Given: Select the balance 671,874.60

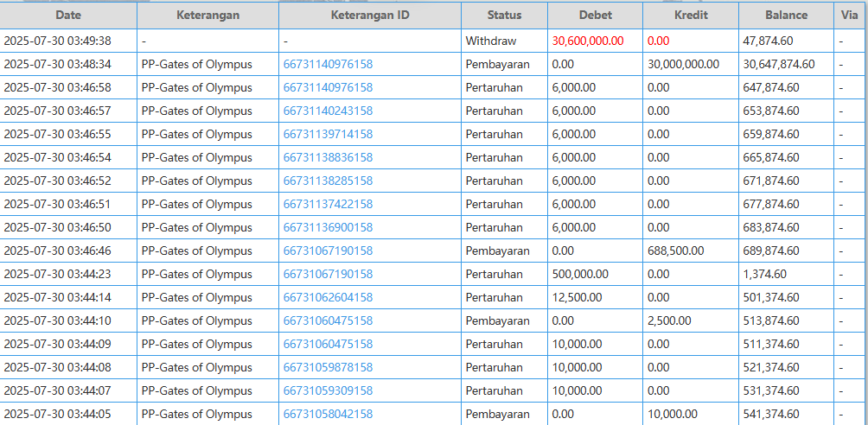Looking at the screenshot, I should tap(771, 181).
